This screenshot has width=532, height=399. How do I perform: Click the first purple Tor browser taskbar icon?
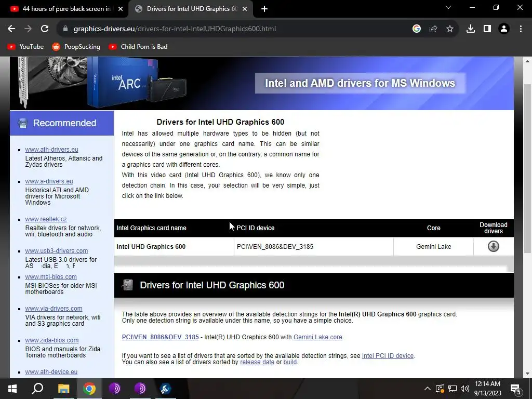point(114,389)
